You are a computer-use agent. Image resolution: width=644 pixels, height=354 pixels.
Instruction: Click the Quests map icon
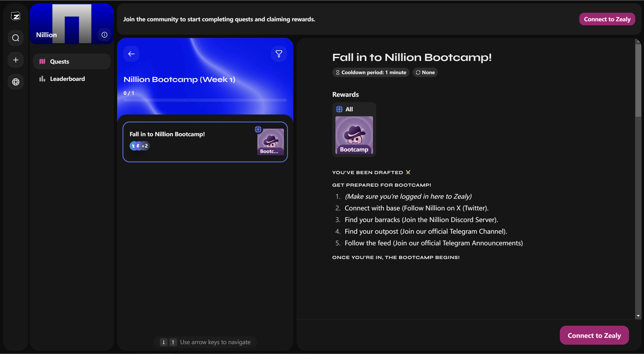click(42, 61)
